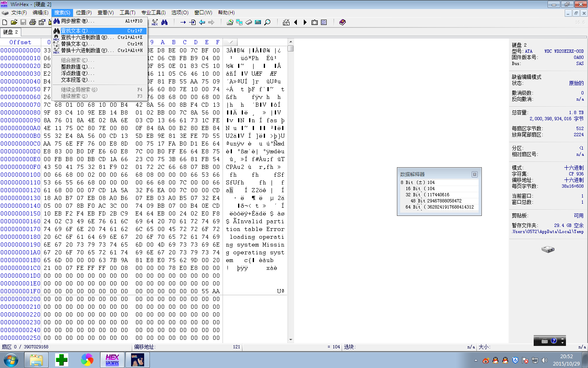The height and width of the screenshot is (368, 588).
Task: Open the 编辑(E) menu
Action: 40,13
